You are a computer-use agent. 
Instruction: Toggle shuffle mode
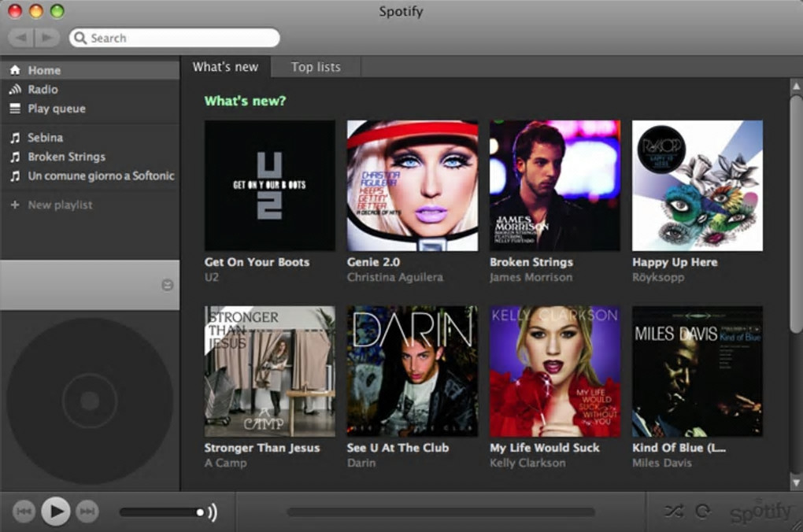[674, 511]
